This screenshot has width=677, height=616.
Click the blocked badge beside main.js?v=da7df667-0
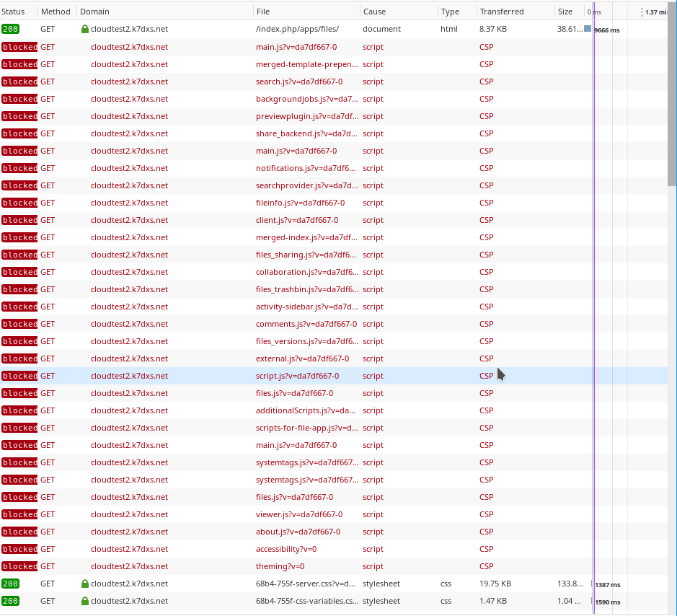click(x=19, y=47)
